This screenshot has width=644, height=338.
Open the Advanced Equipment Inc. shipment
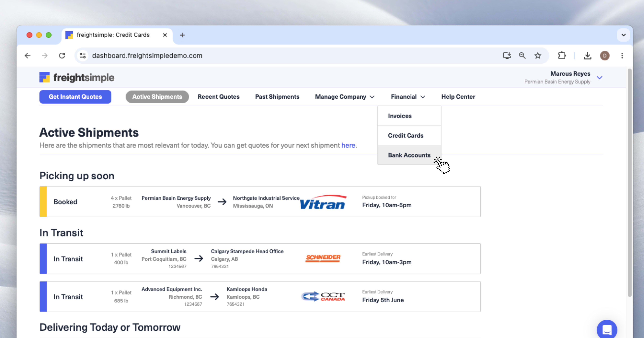[260, 297]
